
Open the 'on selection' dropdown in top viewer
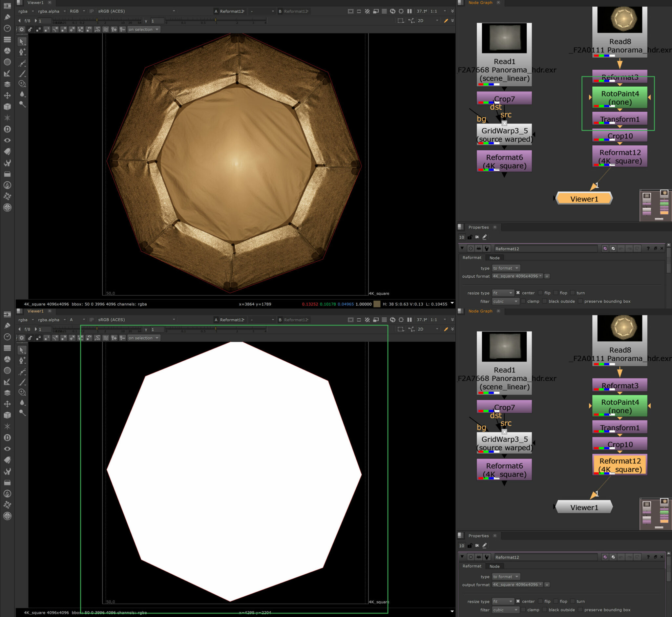coord(143,30)
